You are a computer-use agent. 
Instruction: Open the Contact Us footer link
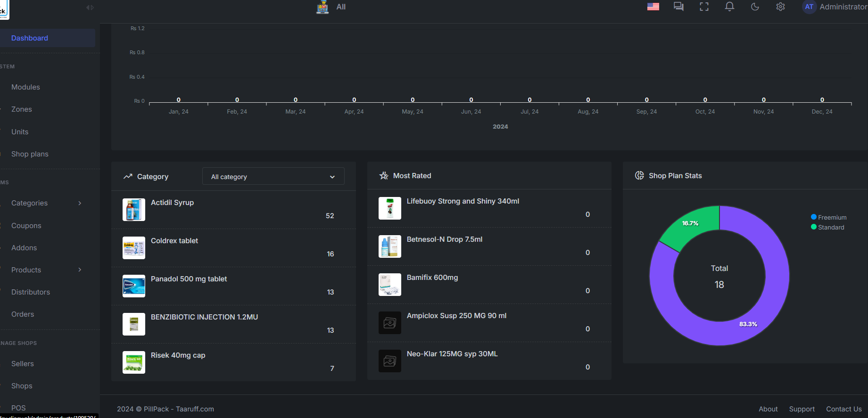[843, 409]
